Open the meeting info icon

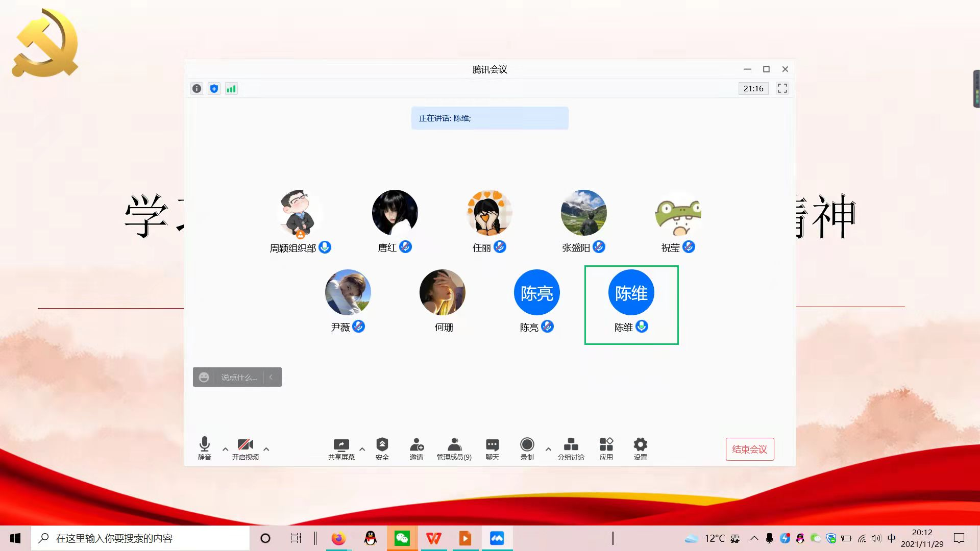tap(197, 89)
